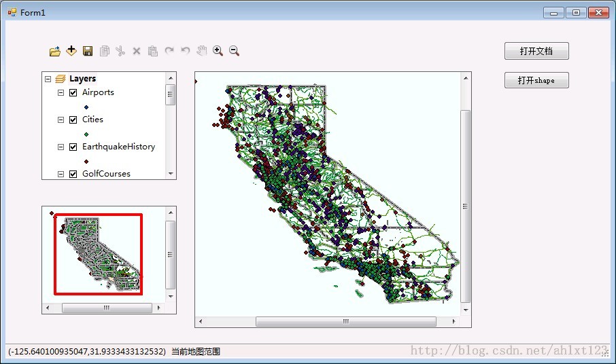The image size is (616, 364).
Task: Click the main map vertical scrollbar thumb
Action: (466, 206)
